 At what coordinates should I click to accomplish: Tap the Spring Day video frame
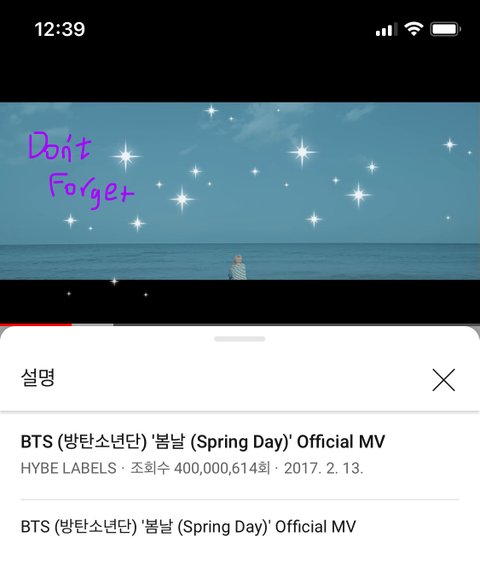pos(240,191)
